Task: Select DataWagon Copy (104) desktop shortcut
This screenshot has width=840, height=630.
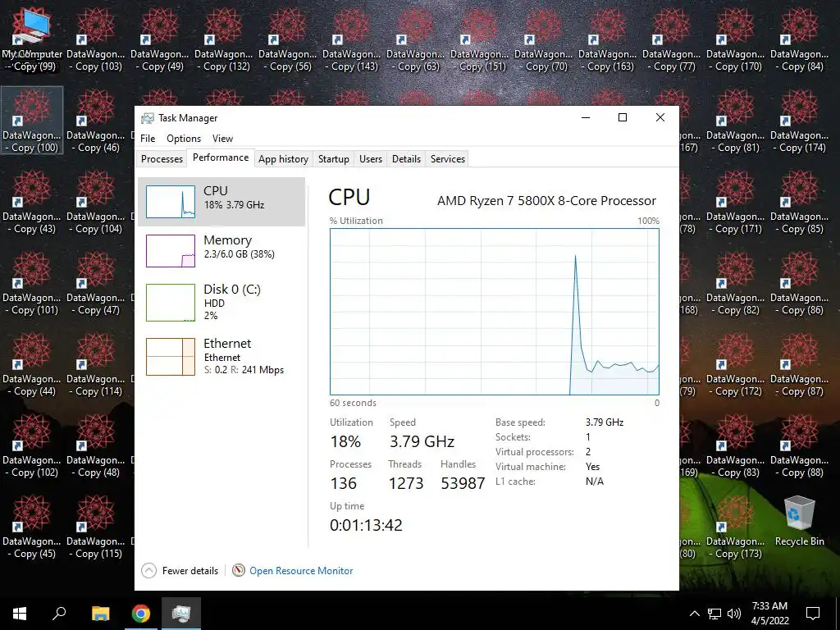Action: coord(96,202)
